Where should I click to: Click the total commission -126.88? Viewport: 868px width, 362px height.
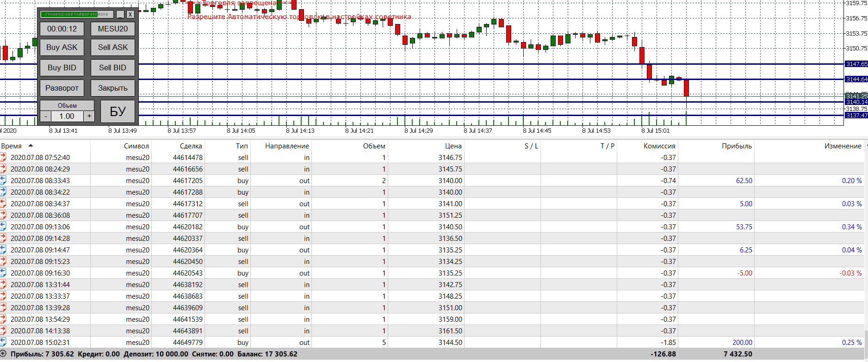point(663,354)
